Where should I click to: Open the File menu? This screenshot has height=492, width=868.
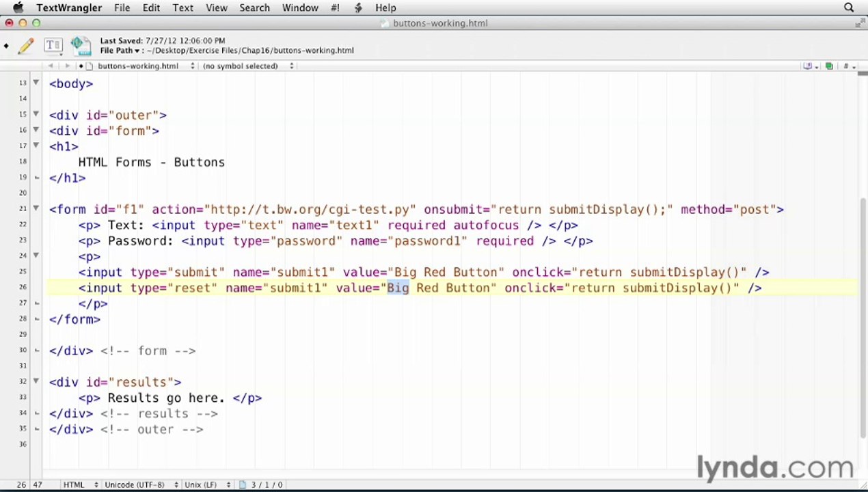(122, 8)
